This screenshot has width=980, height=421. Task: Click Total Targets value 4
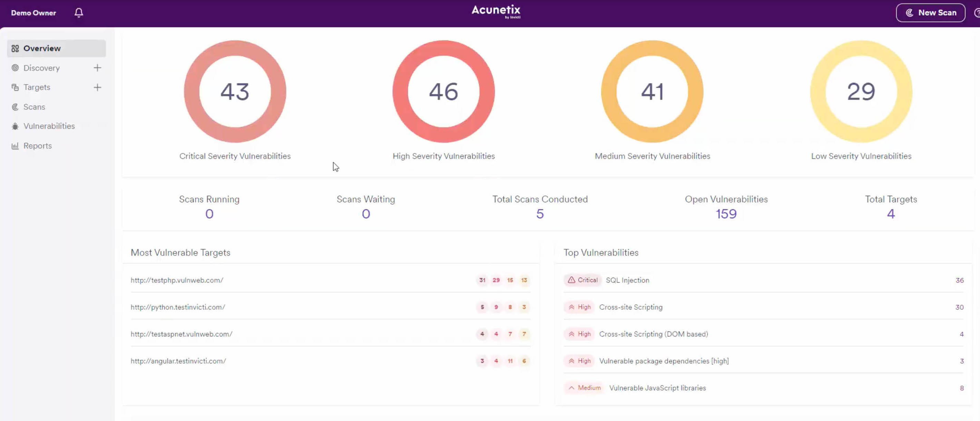click(x=891, y=214)
